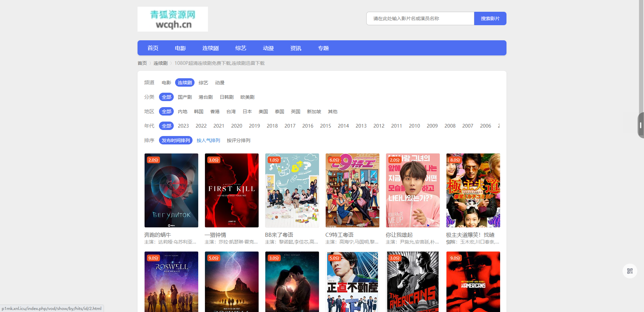644x312 pixels.
Task: Go to 首页 via the breadcrumb
Action: click(x=142, y=63)
